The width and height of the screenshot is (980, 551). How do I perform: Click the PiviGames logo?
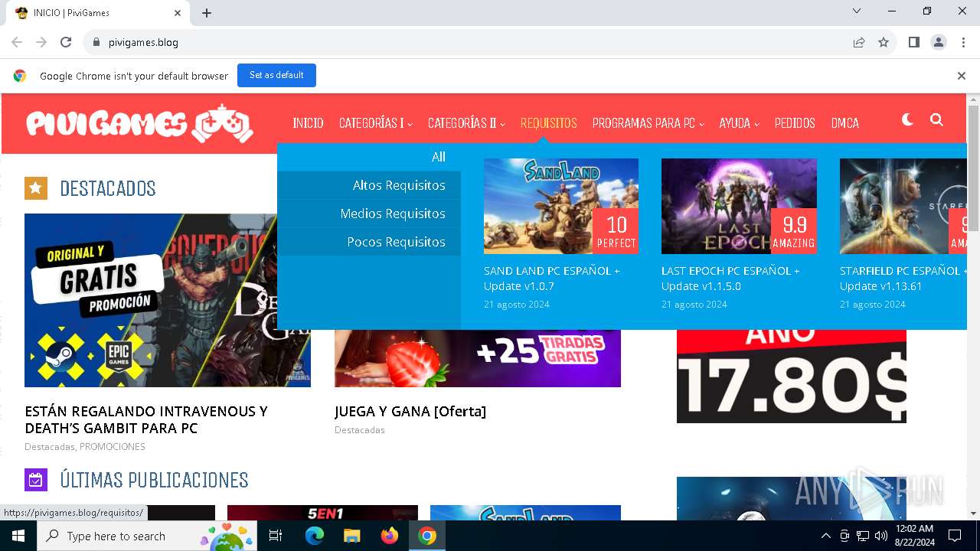[140, 123]
